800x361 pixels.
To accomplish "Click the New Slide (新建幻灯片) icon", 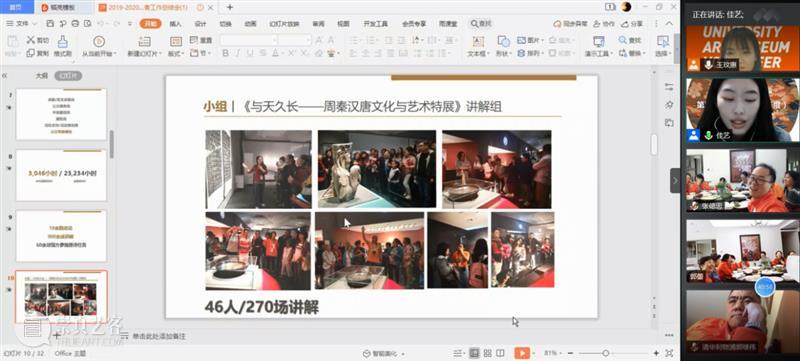I will [144, 41].
